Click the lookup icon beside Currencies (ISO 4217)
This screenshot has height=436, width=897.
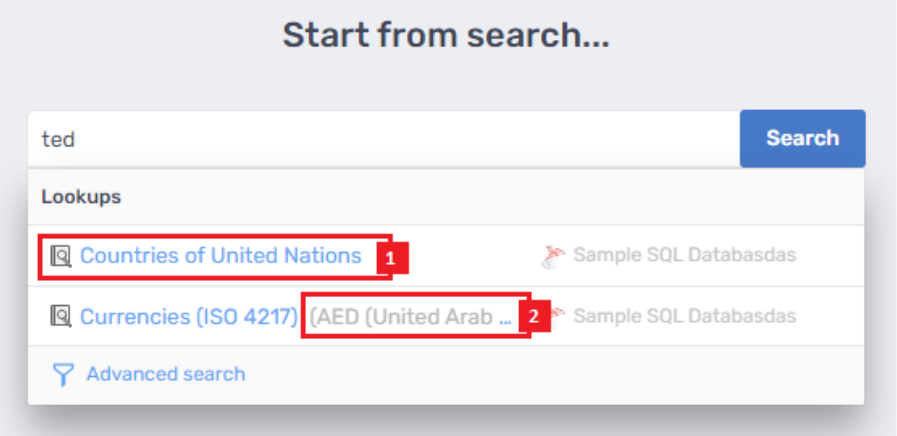click(x=61, y=317)
